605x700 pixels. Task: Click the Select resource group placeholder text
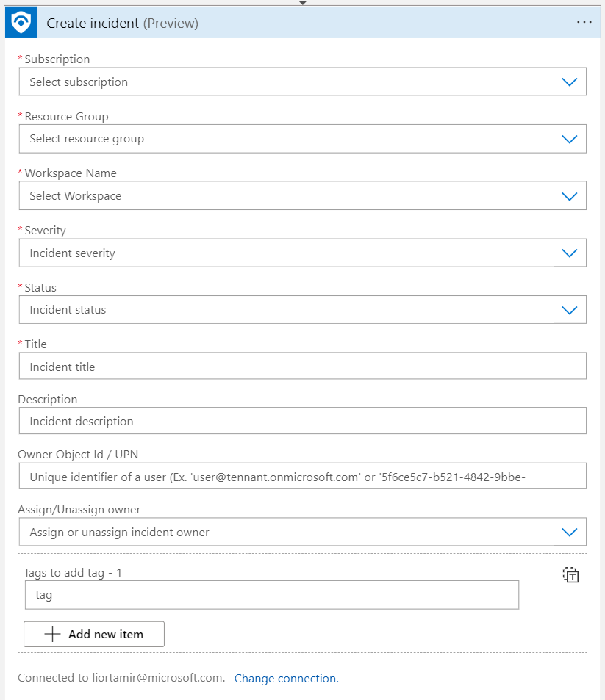tap(87, 139)
